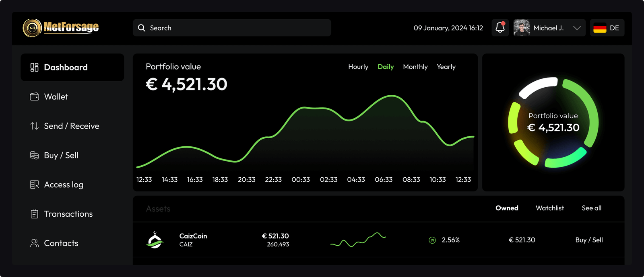Click the MetForsage logo
The height and width of the screenshot is (277, 644).
tap(61, 28)
